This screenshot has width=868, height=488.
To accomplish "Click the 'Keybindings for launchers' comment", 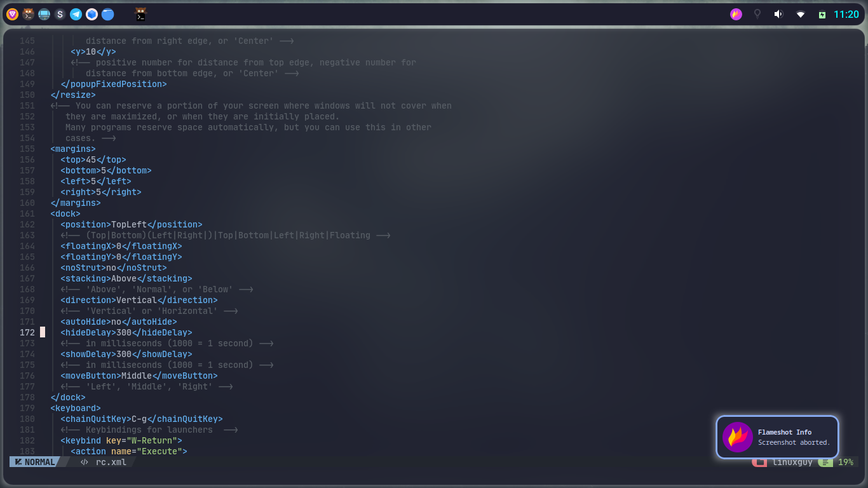I will (x=149, y=430).
